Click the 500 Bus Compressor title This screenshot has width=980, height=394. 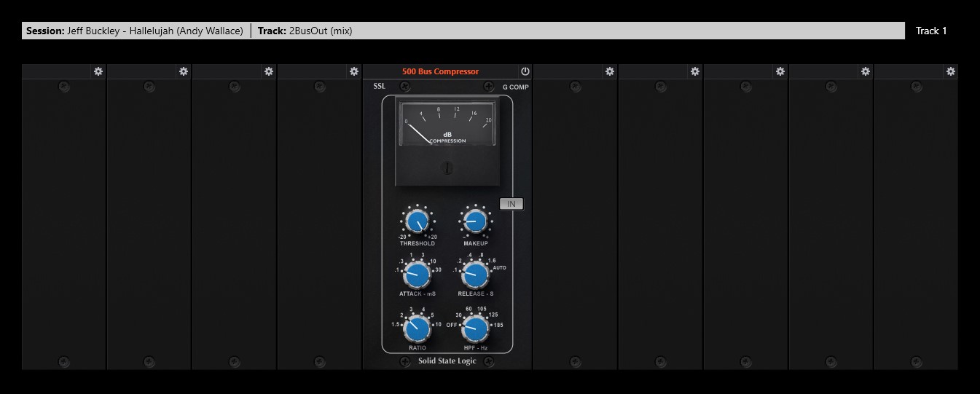[440, 71]
